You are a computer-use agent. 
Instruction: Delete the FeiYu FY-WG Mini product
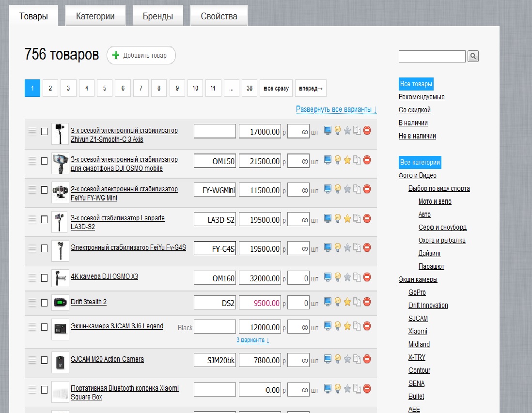[x=367, y=189]
